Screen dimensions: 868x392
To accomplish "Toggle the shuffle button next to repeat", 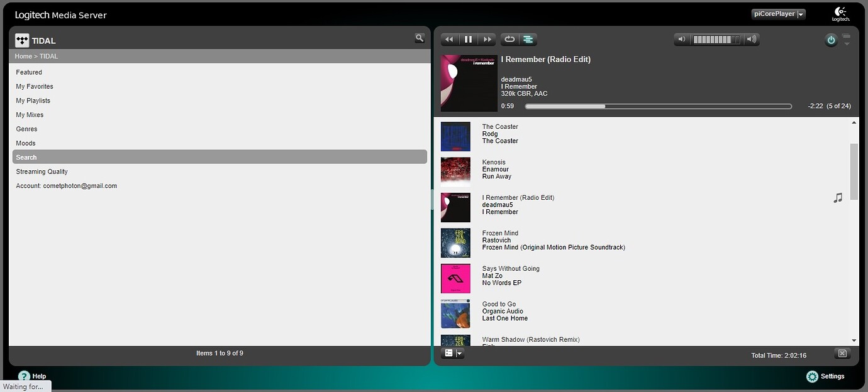I will pyautogui.click(x=528, y=40).
